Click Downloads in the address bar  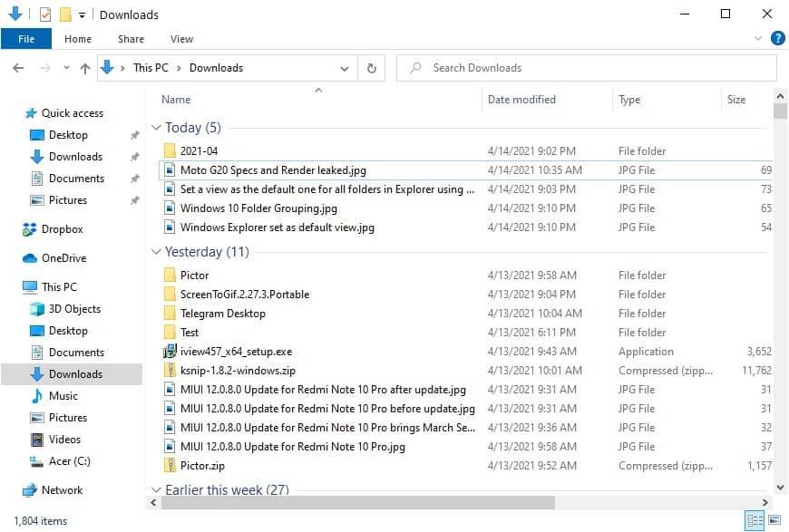coord(216,68)
